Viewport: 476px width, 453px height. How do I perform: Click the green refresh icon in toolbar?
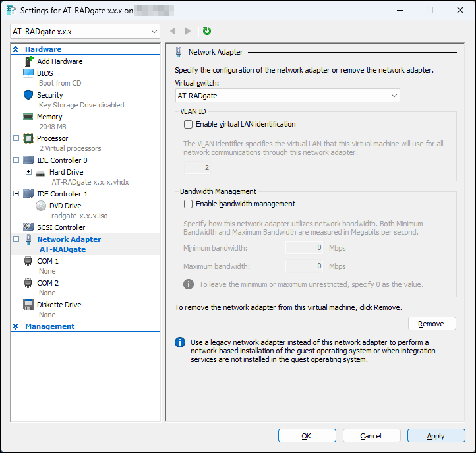tap(207, 31)
